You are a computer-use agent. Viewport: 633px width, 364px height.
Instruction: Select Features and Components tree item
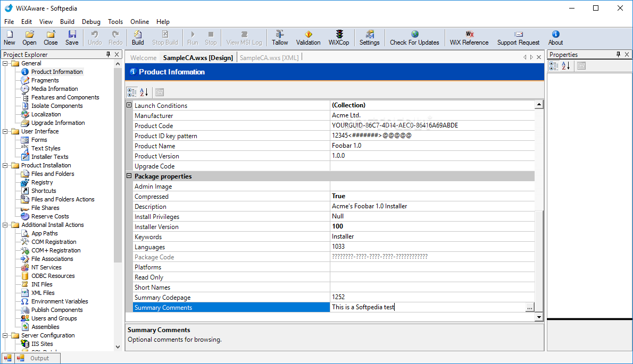65,97
